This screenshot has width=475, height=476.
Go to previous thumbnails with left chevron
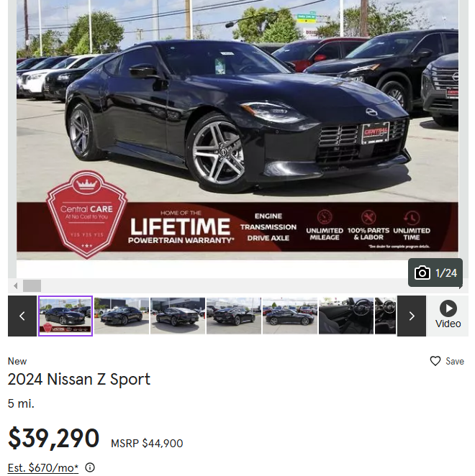tap(22, 316)
